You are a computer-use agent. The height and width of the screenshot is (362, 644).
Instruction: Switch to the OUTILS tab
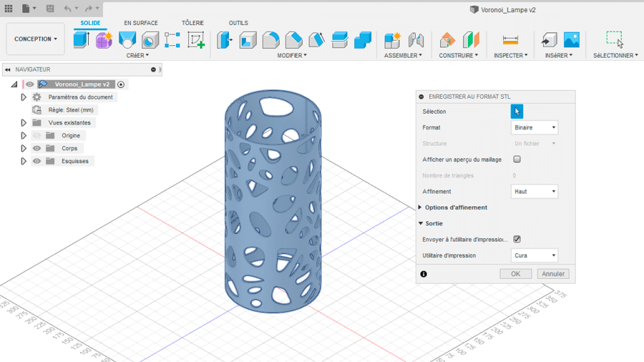[238, 23]
